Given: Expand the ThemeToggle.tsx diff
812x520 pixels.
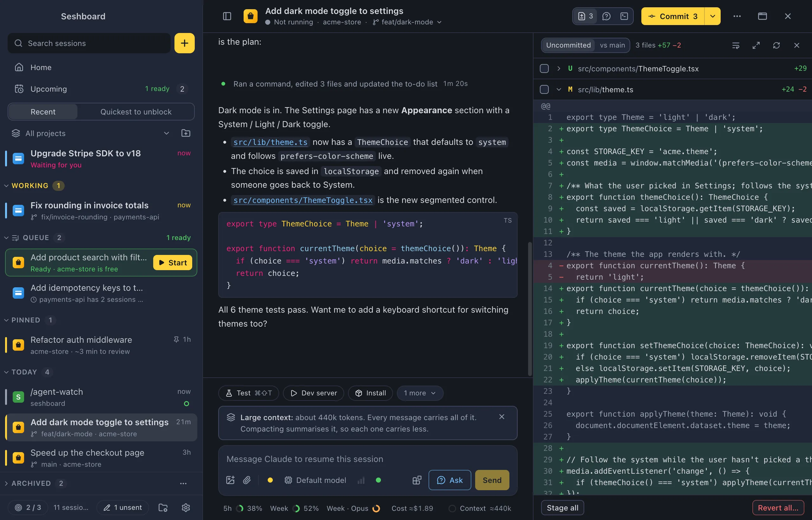Looking at the screenshot, I should coord(559,68).
